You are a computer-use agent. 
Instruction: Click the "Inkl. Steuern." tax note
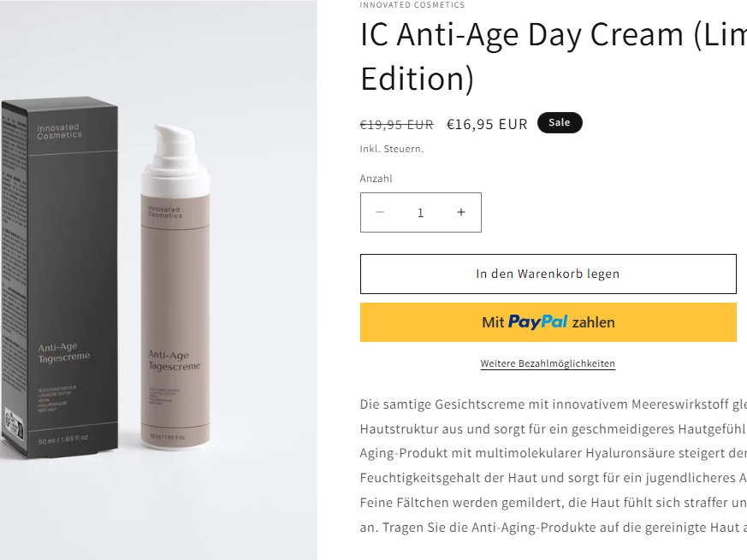click(392, 149)
